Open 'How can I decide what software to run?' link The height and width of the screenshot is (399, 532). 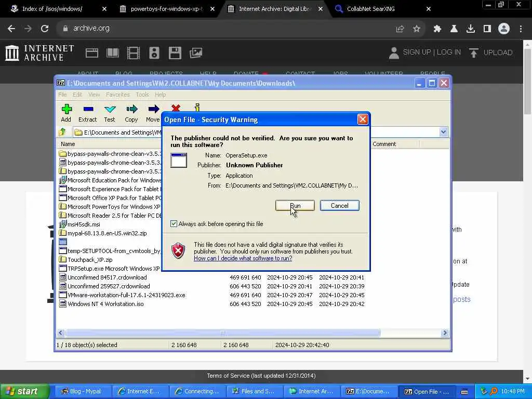(243, 258)
